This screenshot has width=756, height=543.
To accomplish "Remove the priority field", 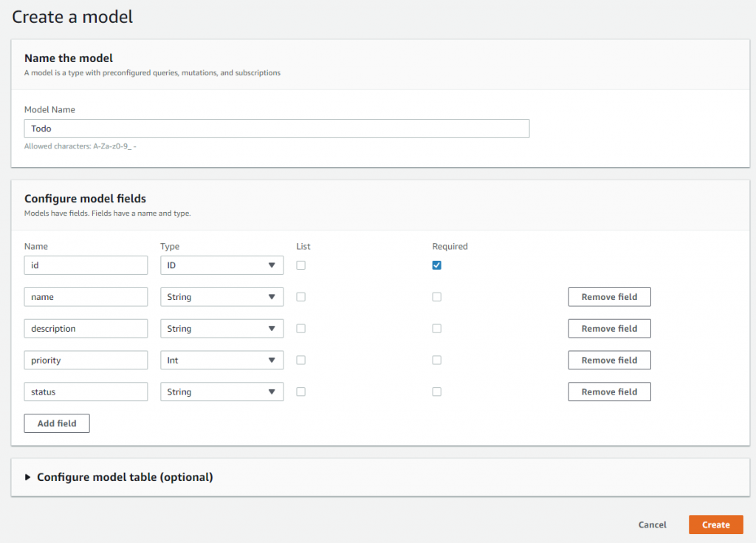I will pyautogui.click(x=609, y=361).
